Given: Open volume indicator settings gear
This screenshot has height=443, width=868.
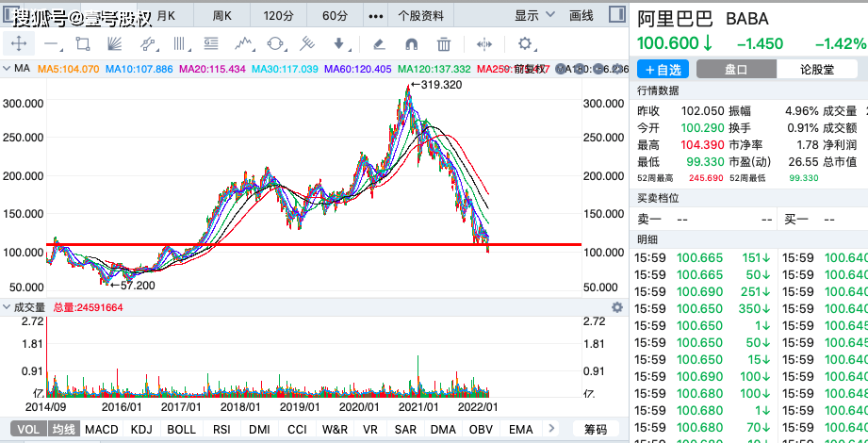Looking at the screenshot, I should click(x=617, y=307).
